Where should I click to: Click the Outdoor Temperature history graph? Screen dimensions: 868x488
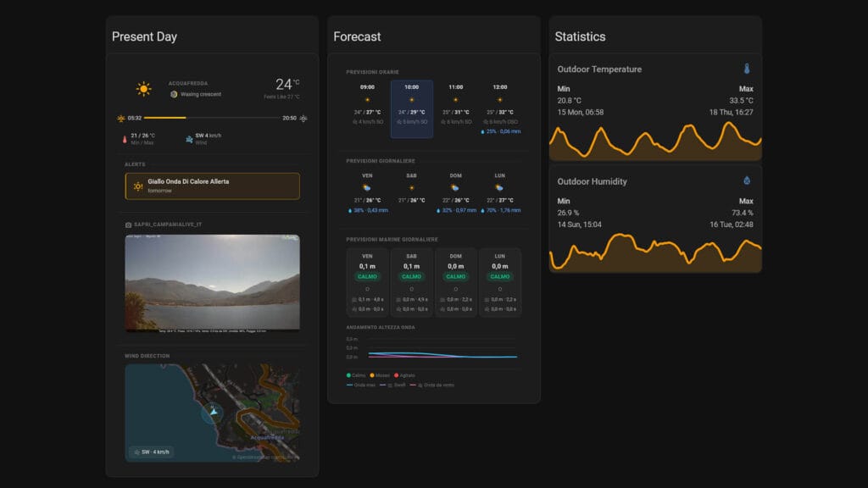tap(655, 141)
